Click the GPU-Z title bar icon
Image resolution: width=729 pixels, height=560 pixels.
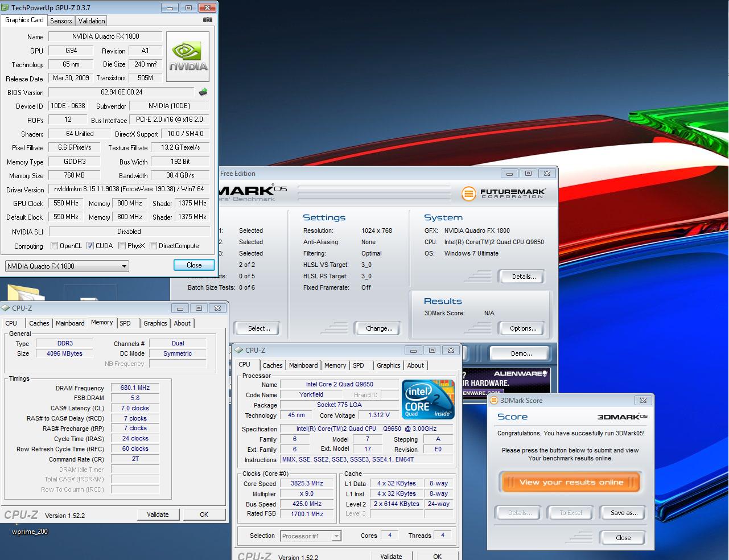coord(6,7)
